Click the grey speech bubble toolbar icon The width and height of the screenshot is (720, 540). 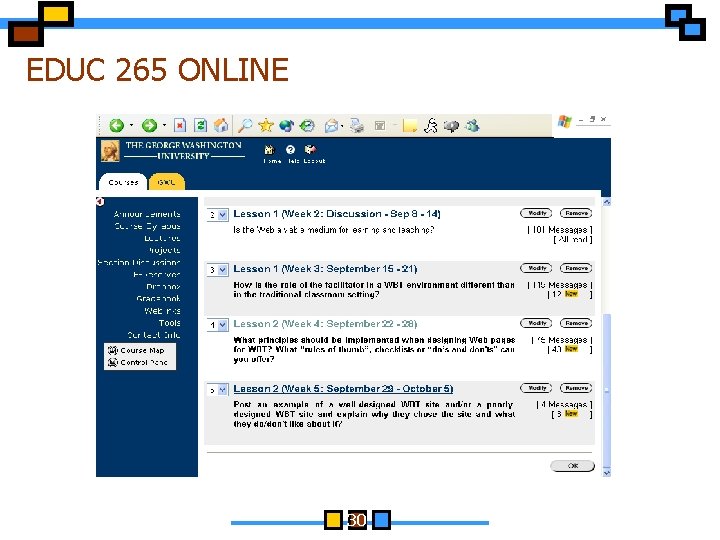pyautogui.click(x=451, y=126)
